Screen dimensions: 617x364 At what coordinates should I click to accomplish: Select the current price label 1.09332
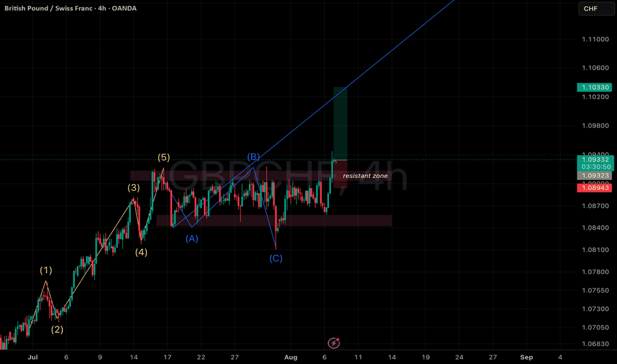(594, 159)
